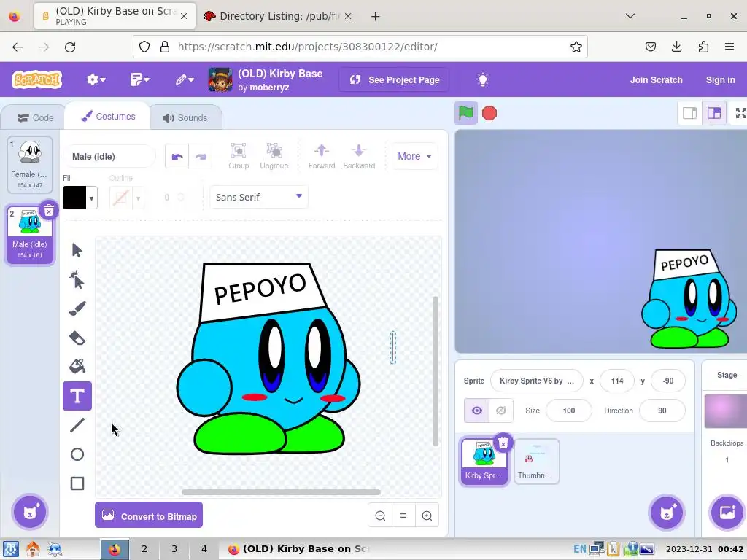Click the Scratch logo

pos(36,79)
